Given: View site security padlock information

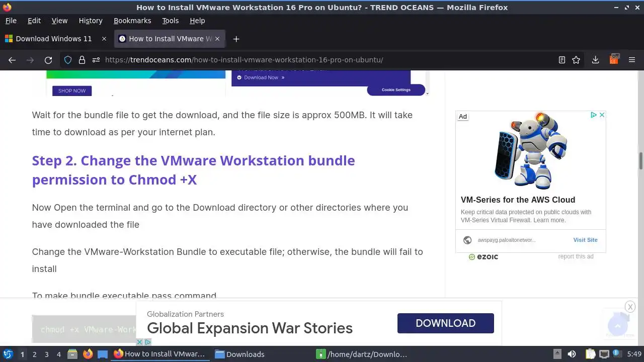Looking at the screenshot, I should pos(82,60).
